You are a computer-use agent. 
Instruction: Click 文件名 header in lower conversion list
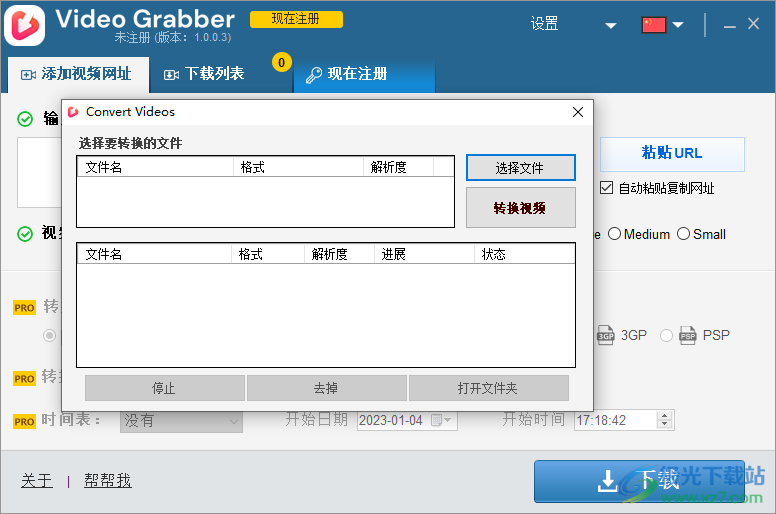coord(154,254)
